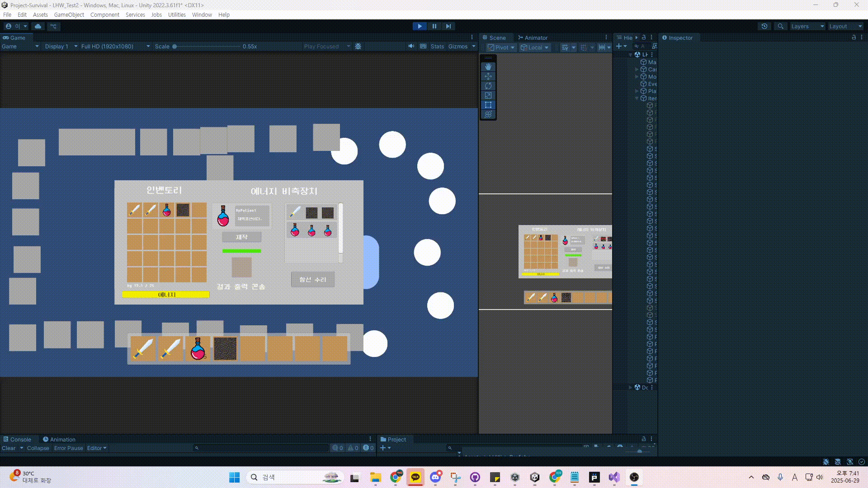
Task: Select the Transform tool in Scene toolbar
Action: pyautogui.click(x=488, y=114)
